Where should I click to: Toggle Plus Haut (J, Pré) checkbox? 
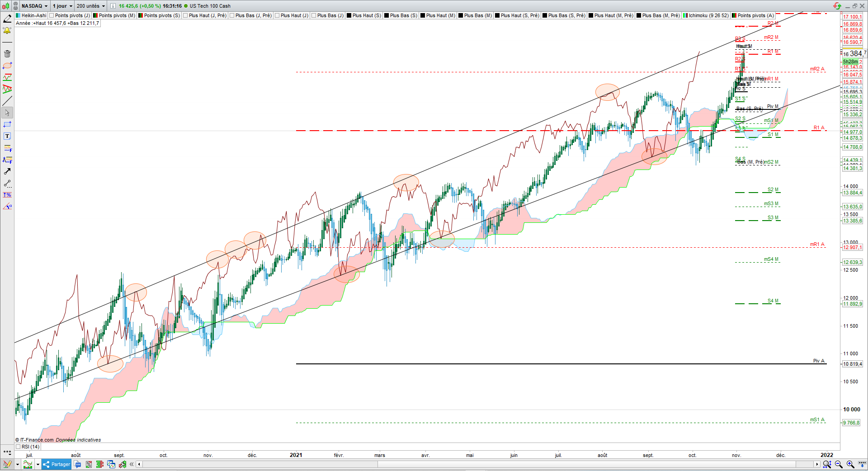click(185, 15)
